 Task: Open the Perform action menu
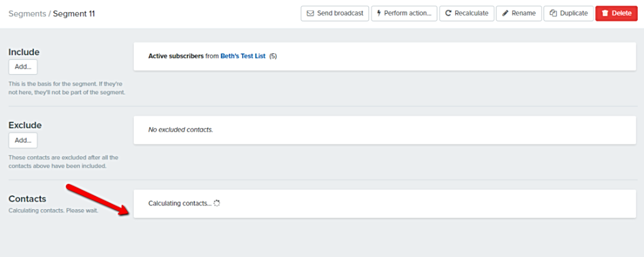(404, 13)
